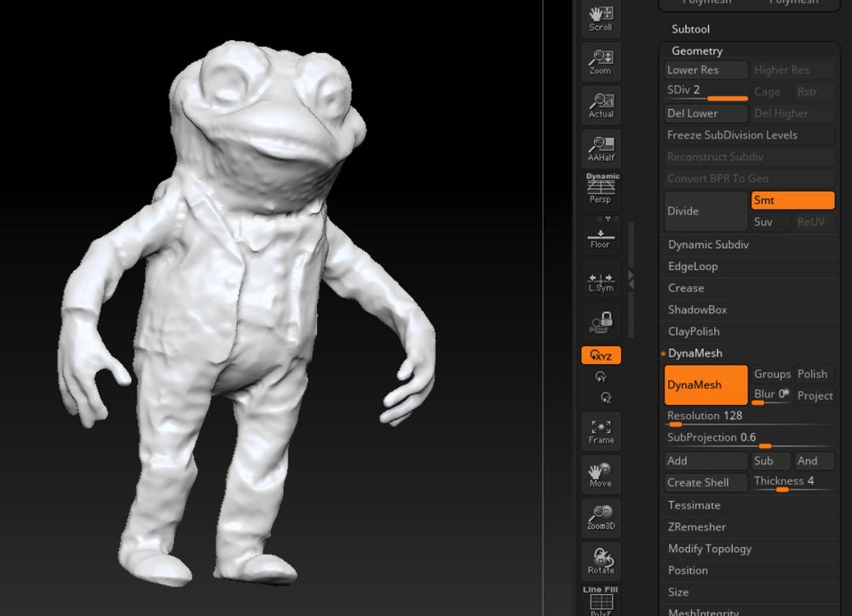
Task: Expand the Size section
Action: point(678,593)
